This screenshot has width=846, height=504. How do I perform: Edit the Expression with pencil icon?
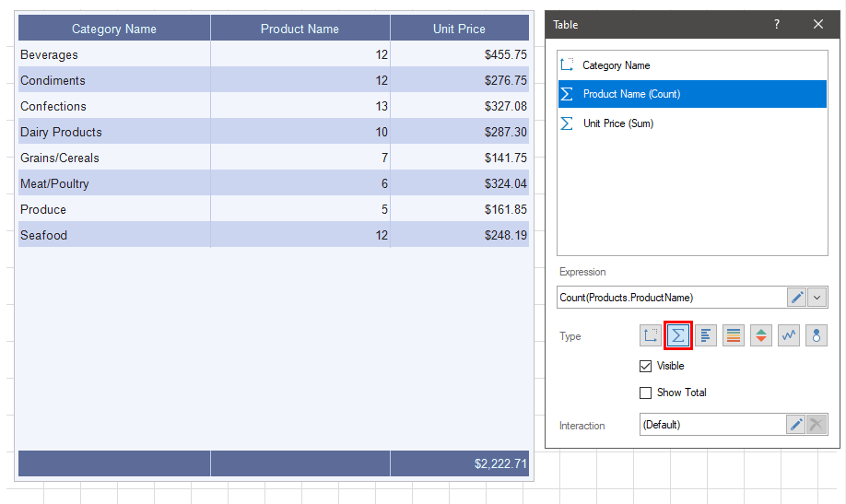[796, 298]
